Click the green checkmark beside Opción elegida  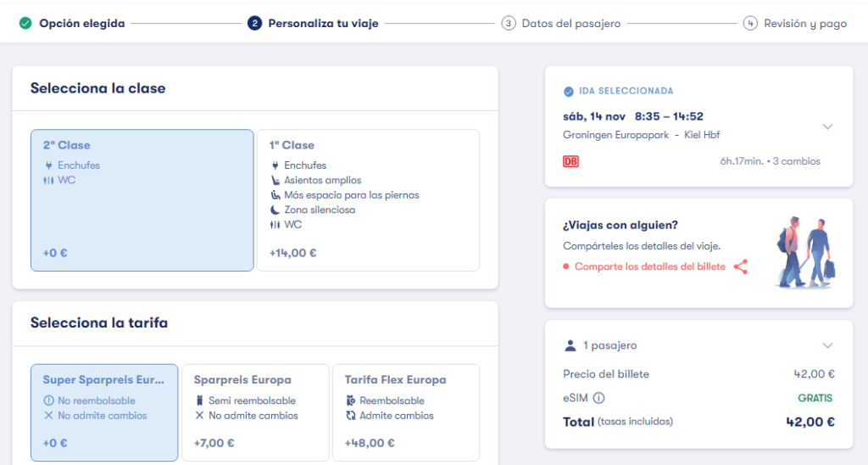point(25,23)
